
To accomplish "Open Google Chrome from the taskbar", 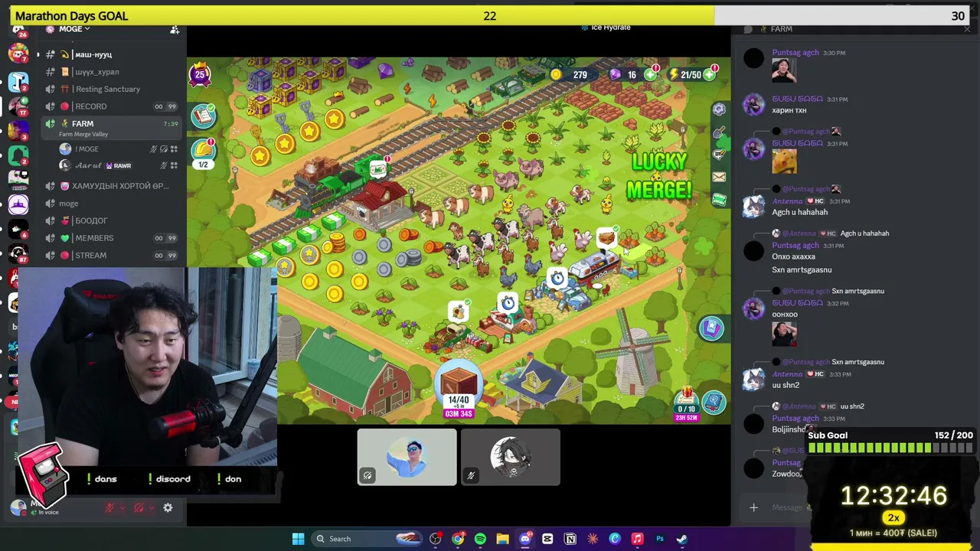I will pos(458,539).
